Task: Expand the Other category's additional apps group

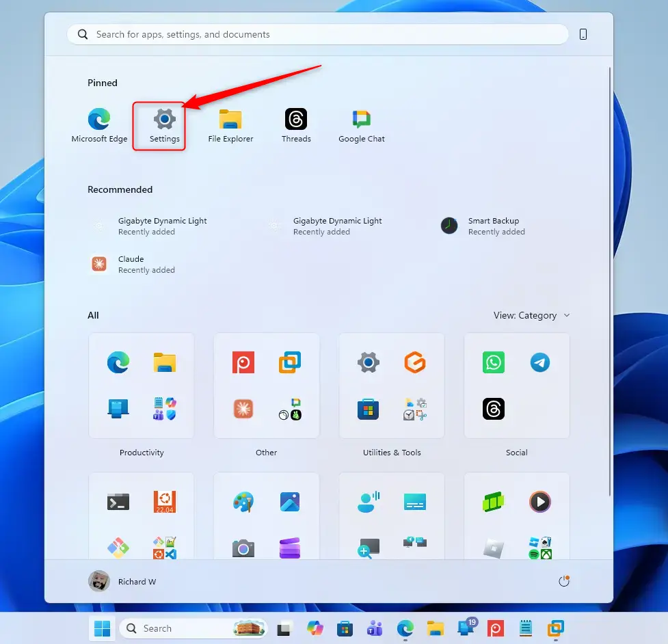Action: tap(290, 409)
